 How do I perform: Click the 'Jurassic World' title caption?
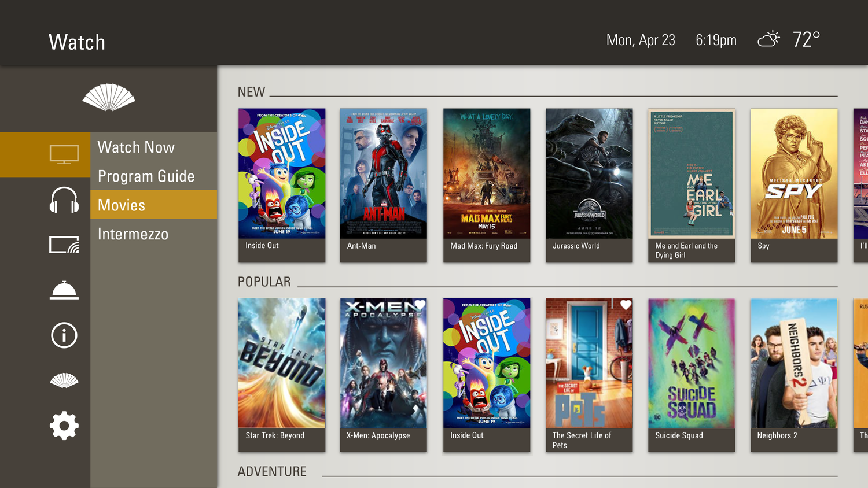[576, 246]
